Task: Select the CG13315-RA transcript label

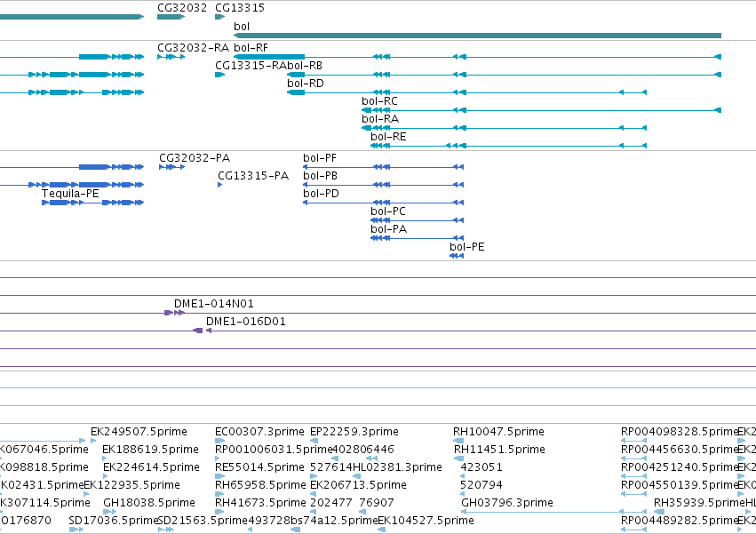Action: point(251,66)
